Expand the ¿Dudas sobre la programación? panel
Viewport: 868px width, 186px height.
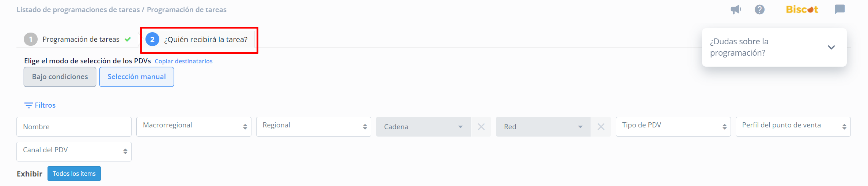[x=831, y=47]
